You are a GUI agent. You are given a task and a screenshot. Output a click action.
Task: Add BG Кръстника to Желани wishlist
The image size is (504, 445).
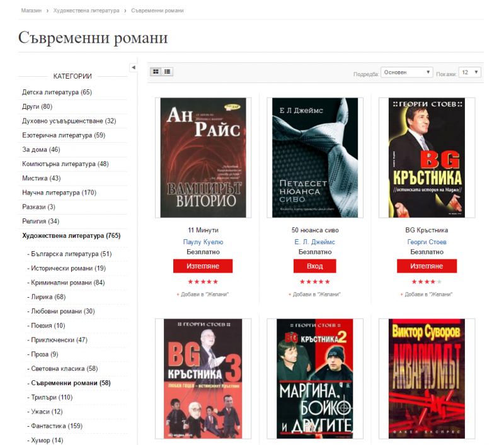427,294
